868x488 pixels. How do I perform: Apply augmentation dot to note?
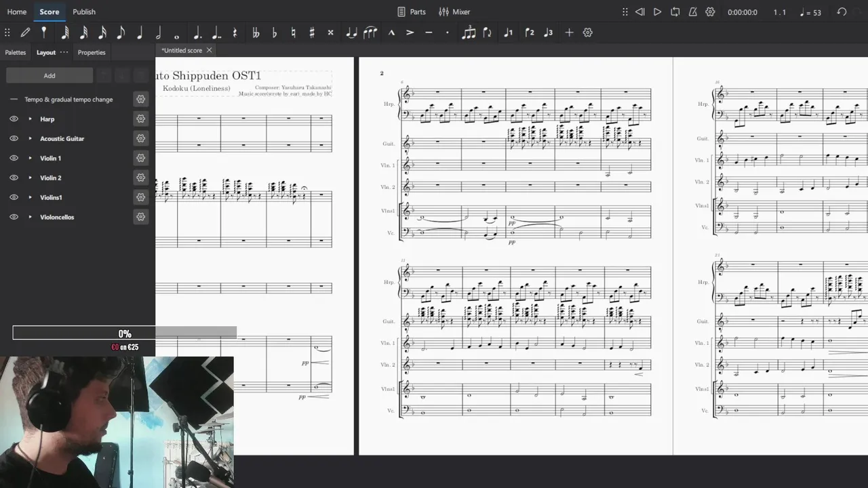(197, 33)
